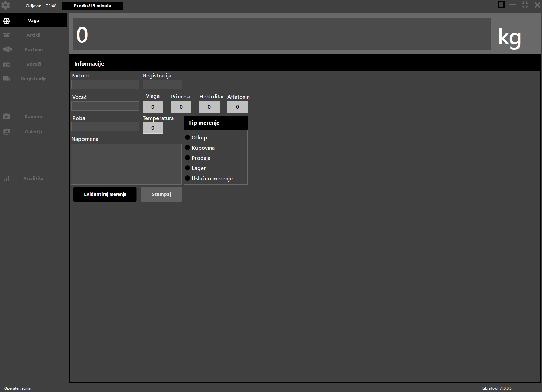Viewport: 542px width, 392px height.
Task: Open Kamere from the sidebar
Action: coord(33,116)
